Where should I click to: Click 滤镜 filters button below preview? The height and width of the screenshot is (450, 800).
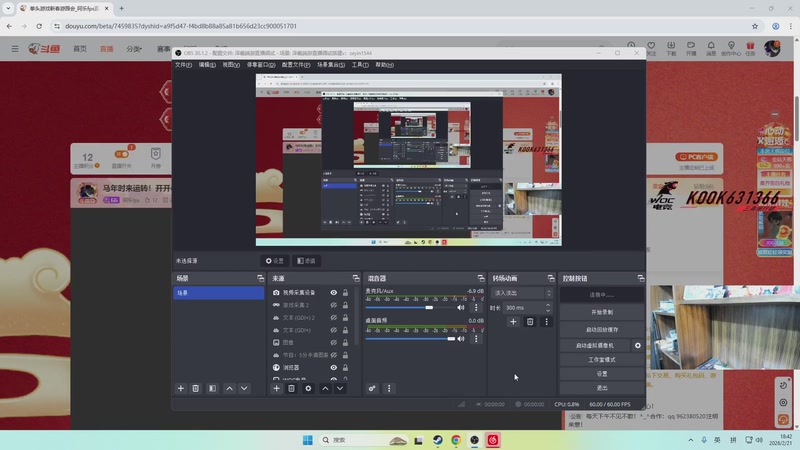(x=306, y=261)
